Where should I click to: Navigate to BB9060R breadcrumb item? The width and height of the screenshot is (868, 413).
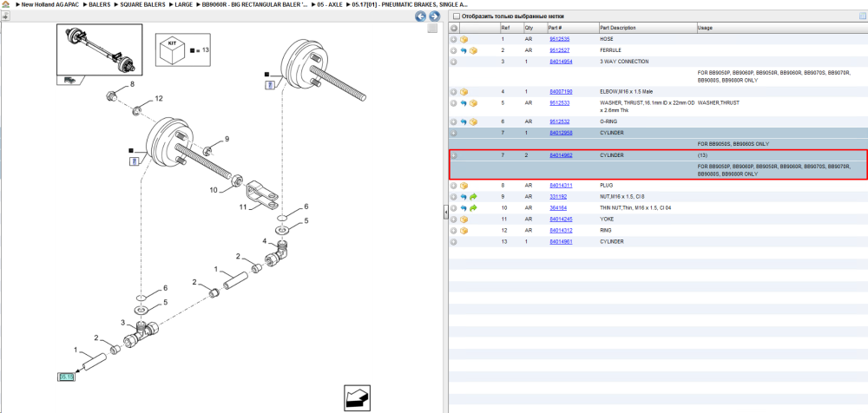pos(254,4)
